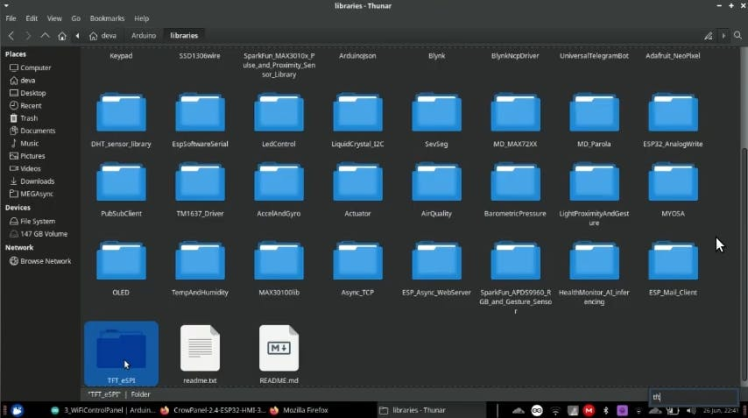Select the README.md markdown file
This screenshot has width=748, height=418.
pos(279,350)
